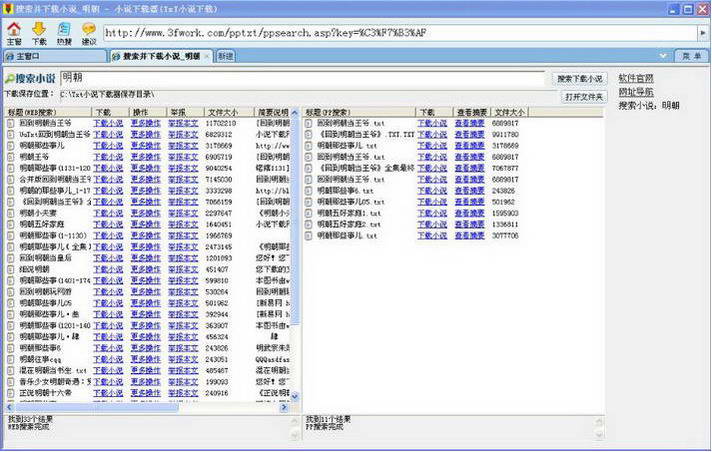Click the file icon of 回到明朝玩网游 row

11,292
